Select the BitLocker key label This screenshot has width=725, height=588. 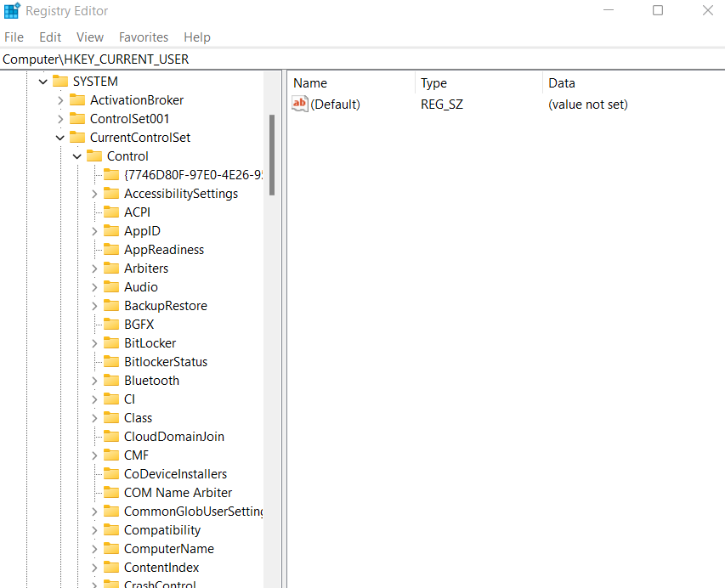150,343
